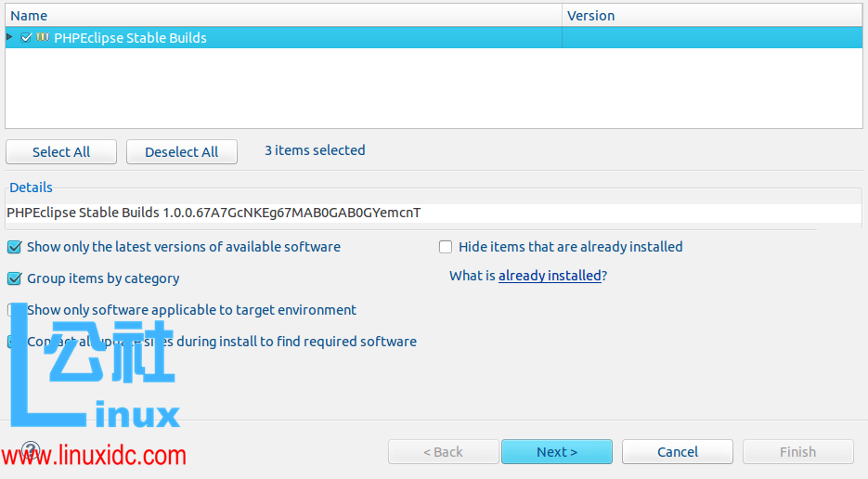Screen dimensions: 868x479
Task: Click the Details text showing PHPEclipse version
Action: tap(214, 213)
